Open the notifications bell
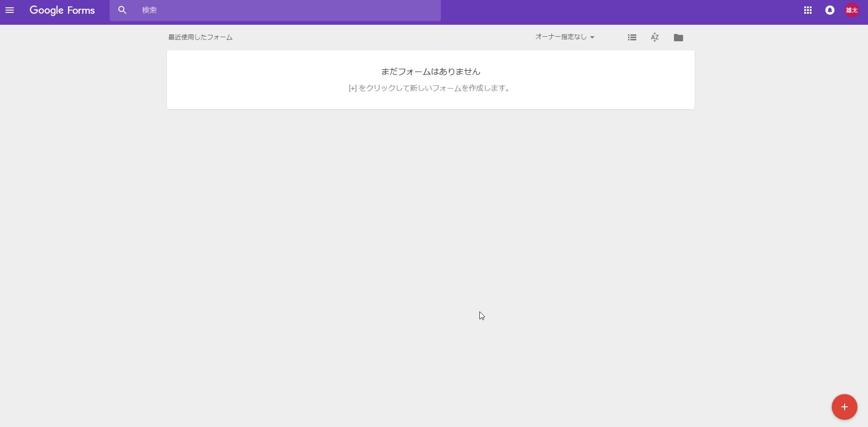This screenshot has height=427, width=868. click(x=830, y=10)
